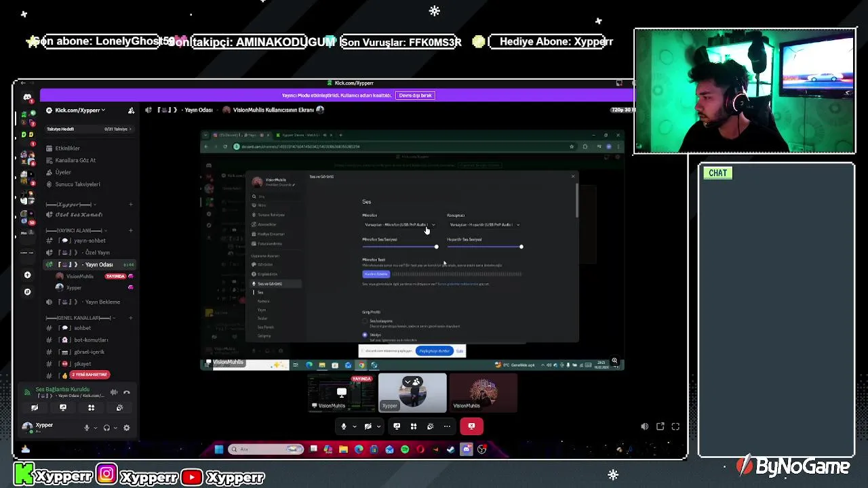The image size is (868, 488).
Task: Open Takviye Hedefi boost goal bar
Action: [x=90, y=129]
